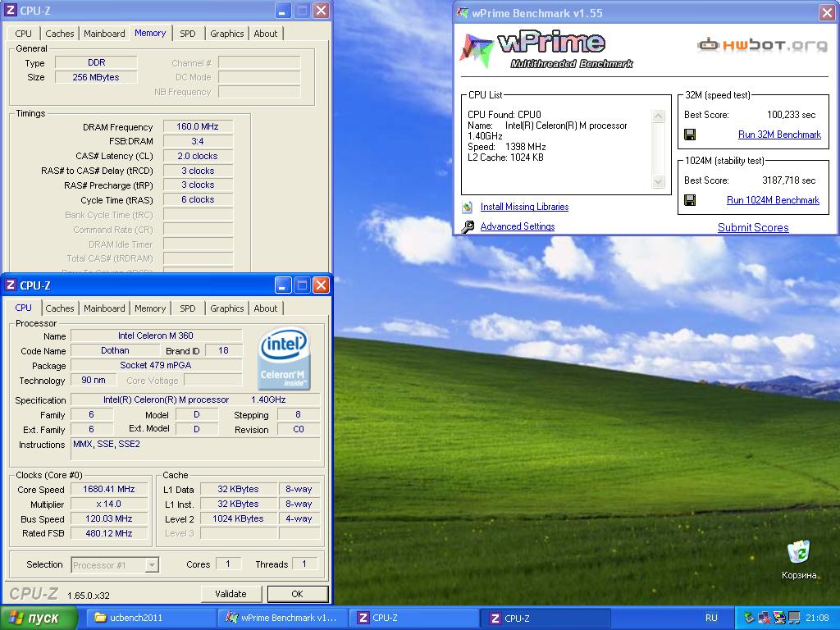Screen dimensions: 840x630
Task: Open the Start (пуск) menu
Action: coord(39,618)
